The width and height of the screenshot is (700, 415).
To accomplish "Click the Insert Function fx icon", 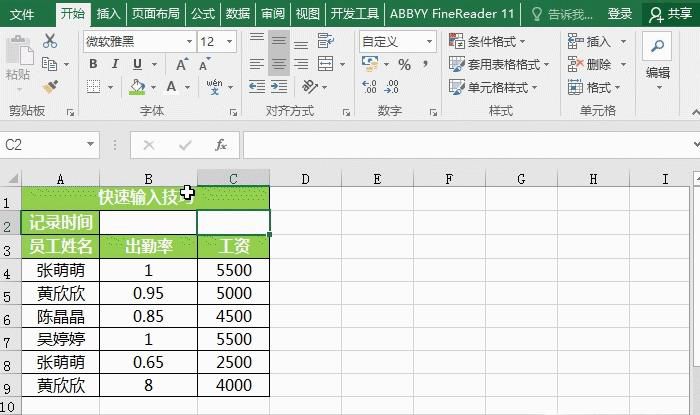I will pos(221,145).
